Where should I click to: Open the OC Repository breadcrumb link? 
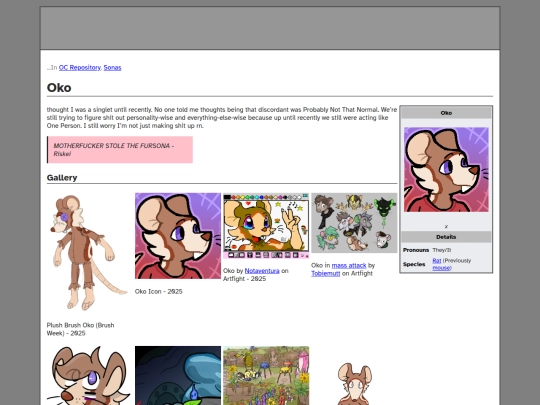click(80, 68)
